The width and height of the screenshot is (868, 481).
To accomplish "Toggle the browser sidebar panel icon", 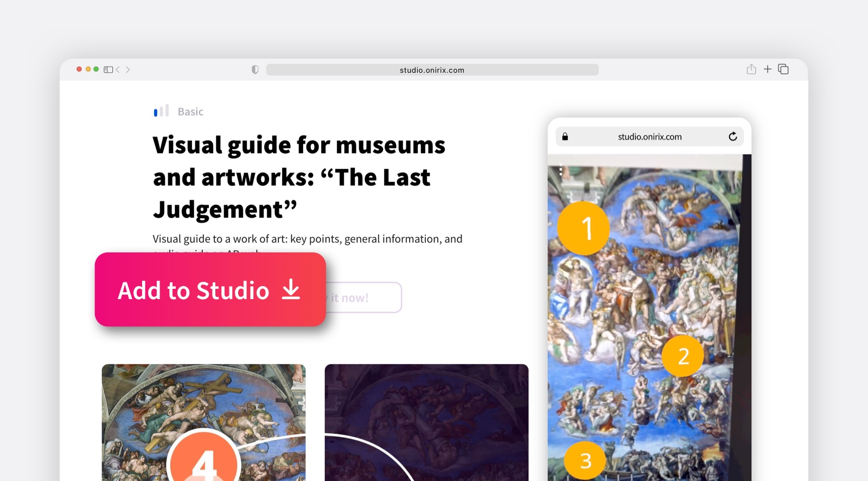I will (108, 69).
